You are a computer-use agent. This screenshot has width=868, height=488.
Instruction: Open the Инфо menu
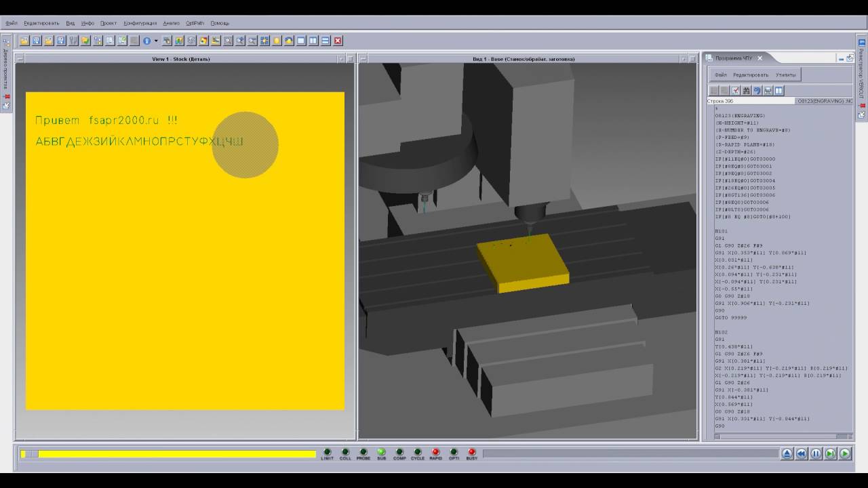point(87,23)
